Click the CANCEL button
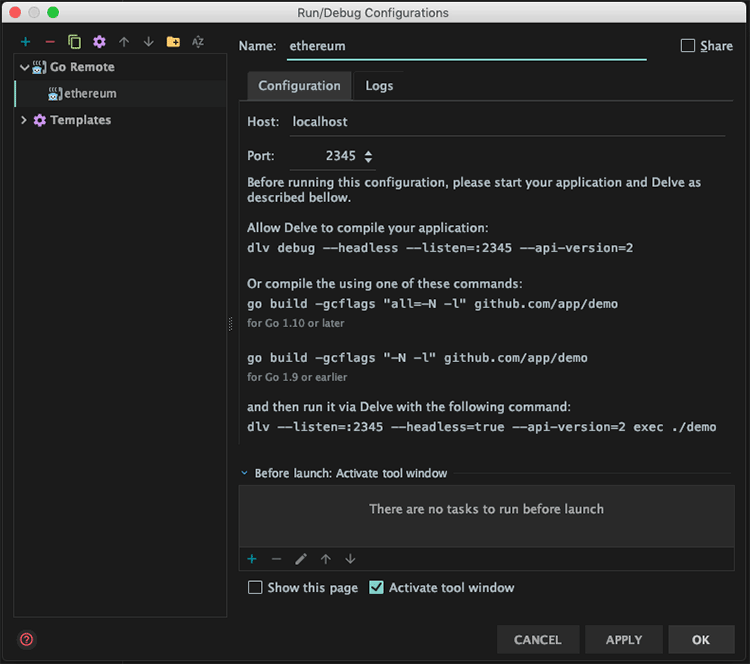 (538, 640)
